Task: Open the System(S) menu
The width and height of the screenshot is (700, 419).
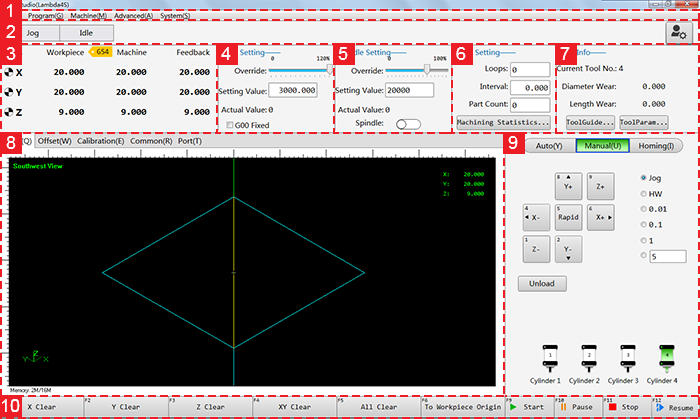Action: click(x=175, y=16)
